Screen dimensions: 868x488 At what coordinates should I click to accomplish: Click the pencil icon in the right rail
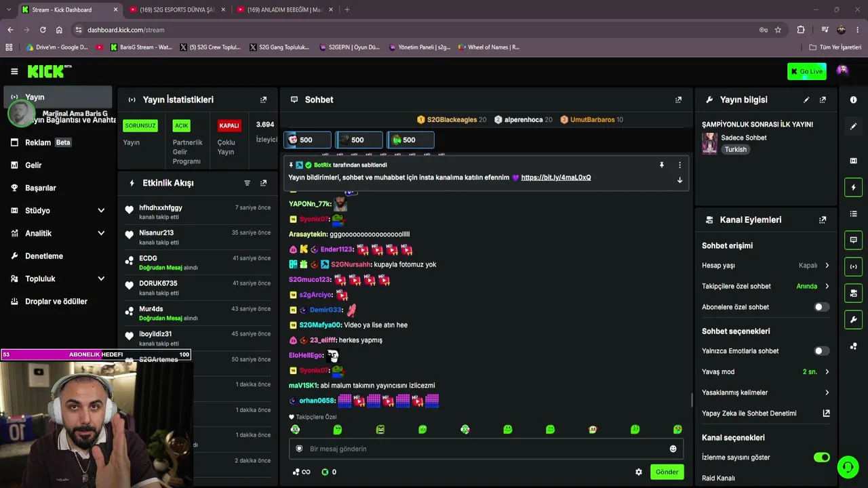coord(853,127)
